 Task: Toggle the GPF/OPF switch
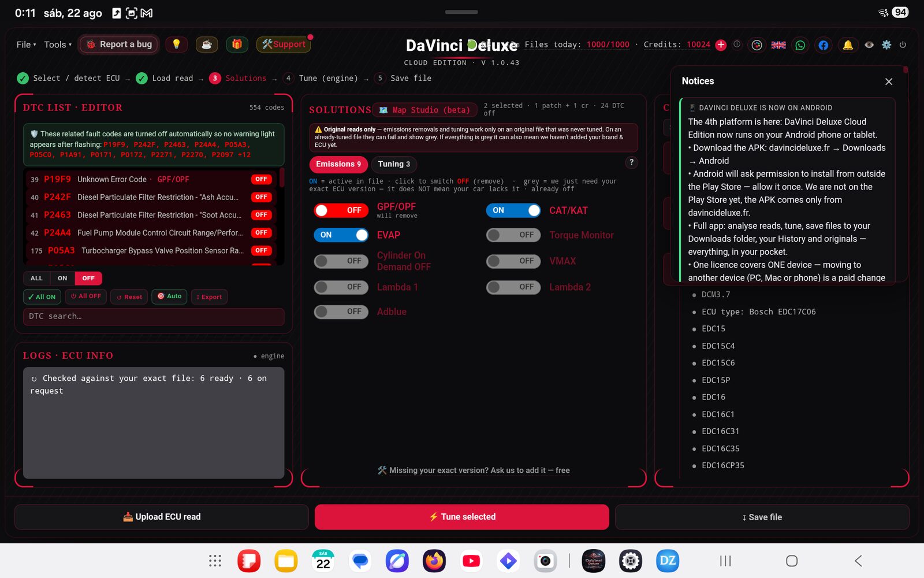click(x=341, y=210)
